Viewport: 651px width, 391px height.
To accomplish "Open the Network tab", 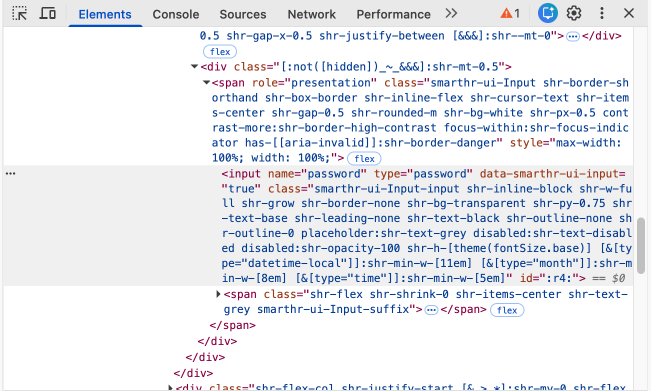I will tap(311, 14).
